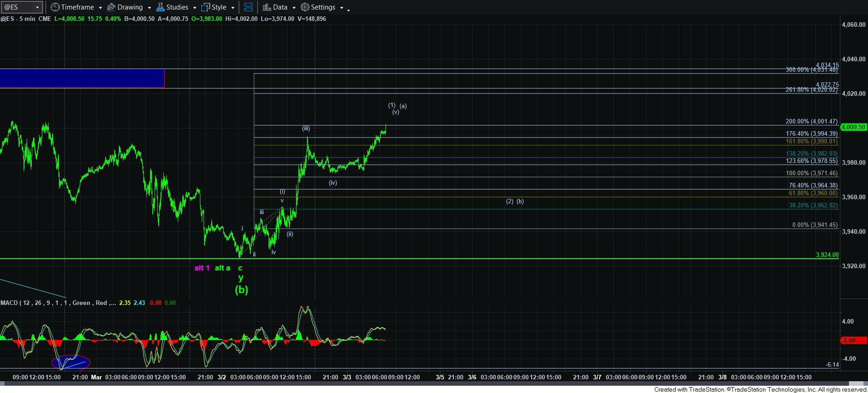Expand the Drawing tools dropdown arrow

click(x=149, y=8)
